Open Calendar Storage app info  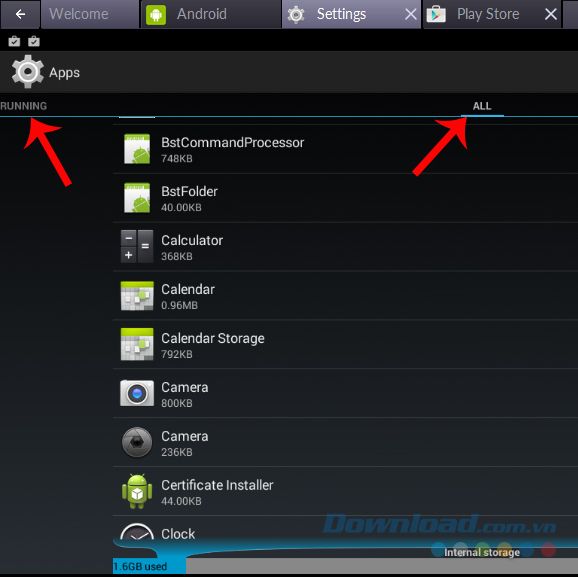[x=345, y=345]
